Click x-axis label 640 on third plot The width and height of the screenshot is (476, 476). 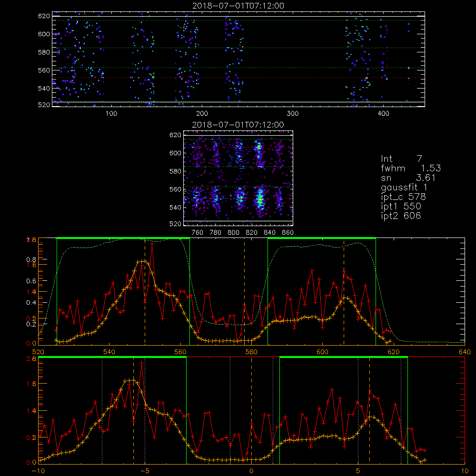click(x=465, y=352)
